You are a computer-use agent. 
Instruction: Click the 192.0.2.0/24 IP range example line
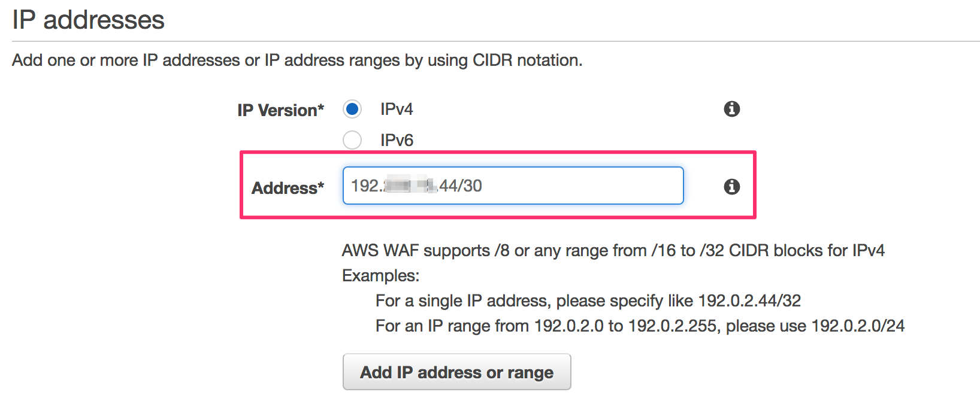click(x=640, y=326)
